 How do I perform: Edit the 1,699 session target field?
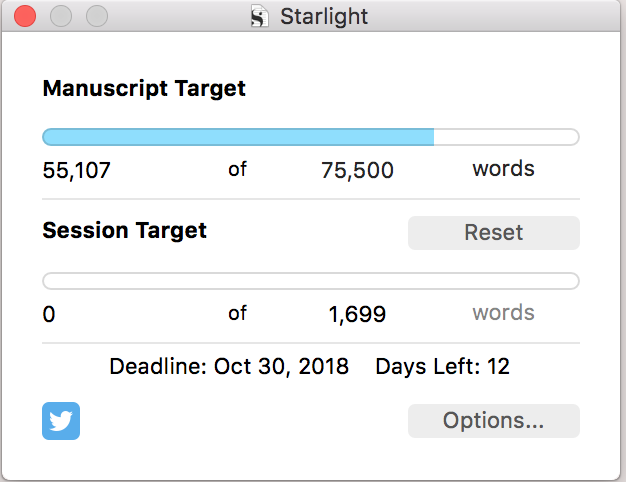coord(357,315)
